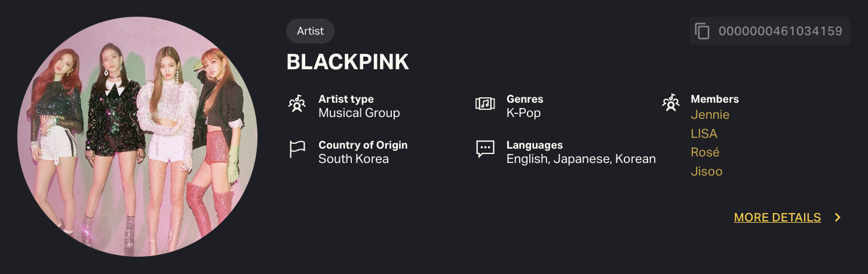The image size is (868, 274).
Task: Click the South Korea country value
Action: [x=354, y=159]
